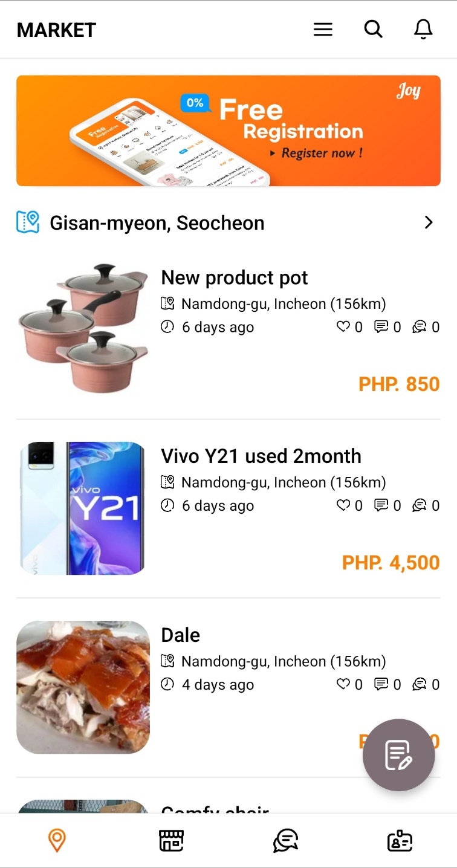457x868 pixels.
Task: View the pink pots thumbnail
Action: point(83,328)
